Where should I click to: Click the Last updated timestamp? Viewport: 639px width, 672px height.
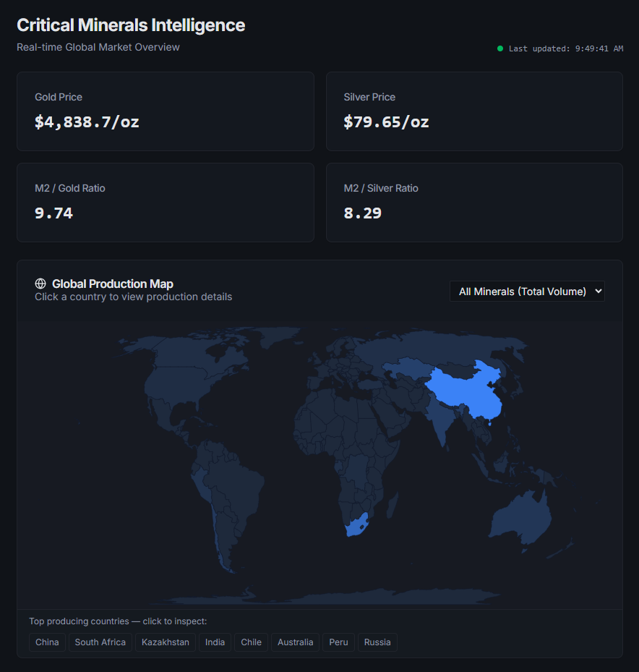[565, 48]
